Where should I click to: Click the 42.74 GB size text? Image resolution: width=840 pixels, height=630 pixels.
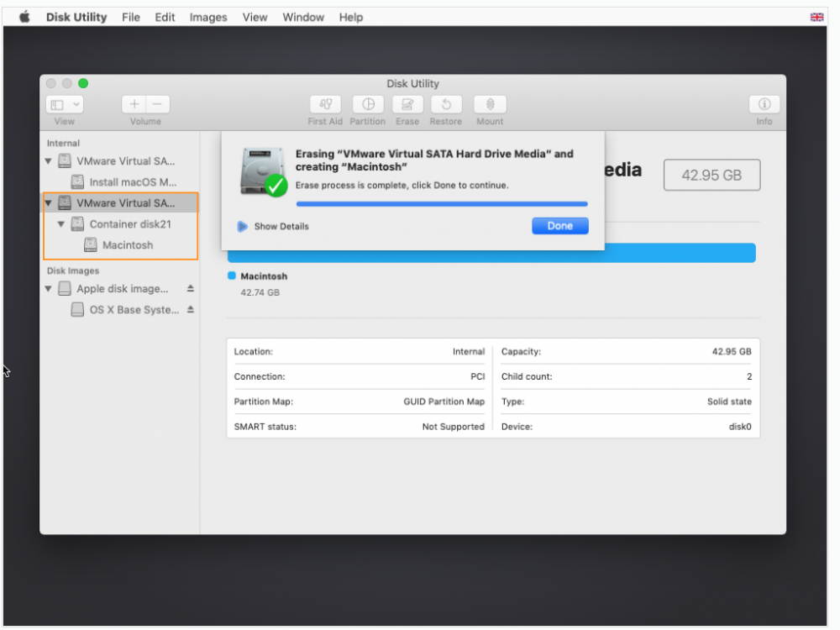(260, 292)
